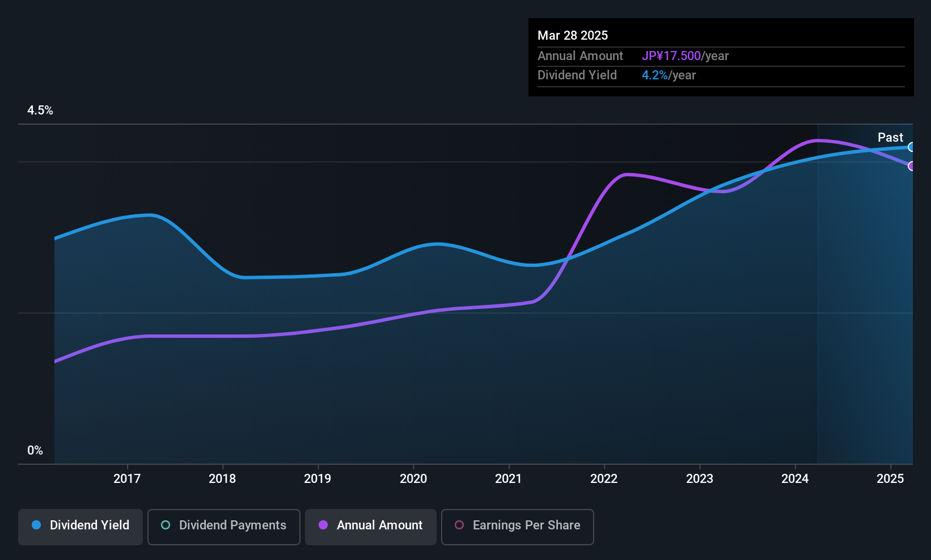Click the 4.2%/year dividend yield value
Viewport: 931px width, 560px height.
[668, 75]
